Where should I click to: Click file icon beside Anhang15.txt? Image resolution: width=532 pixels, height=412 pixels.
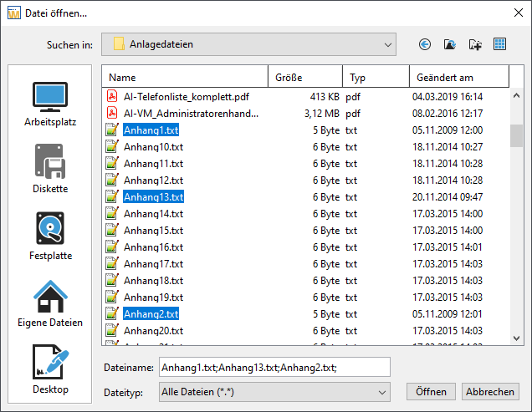point(112,230)
